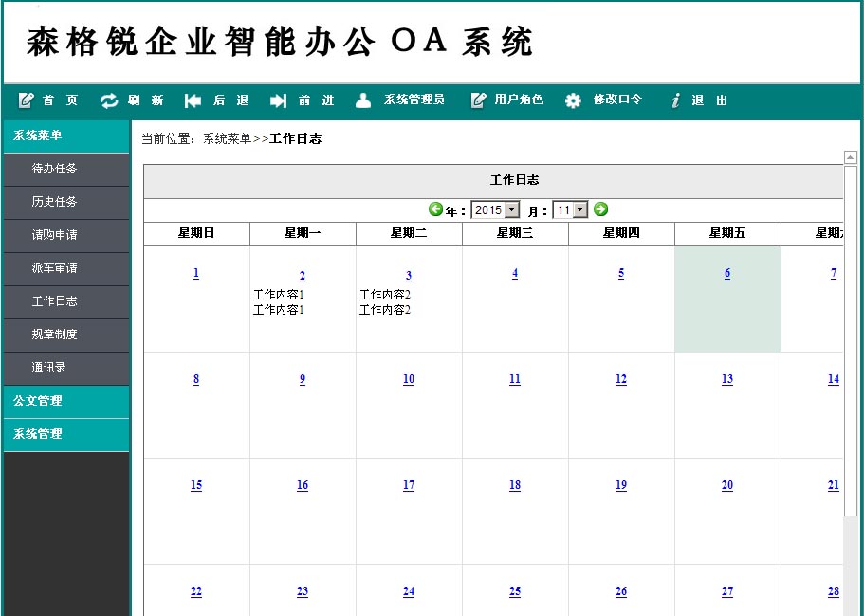Open 待办任务 in the sidebar menu
864x616 pixels.
click(55, 169)
